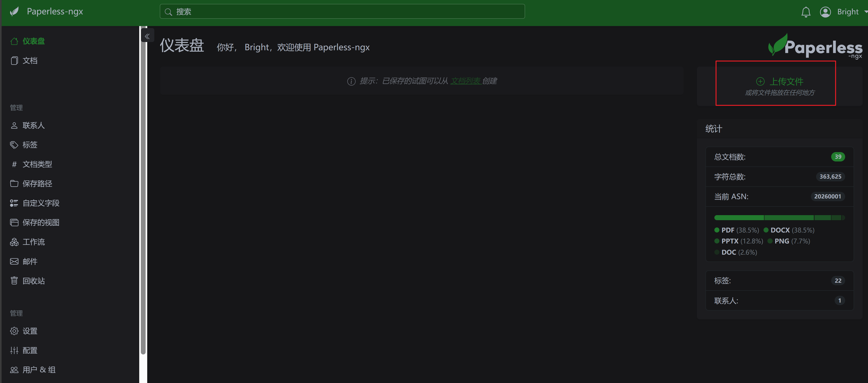The image size is (868, 383).
Task: Click the envelope icon for 邮件
Action: [14, 261]
